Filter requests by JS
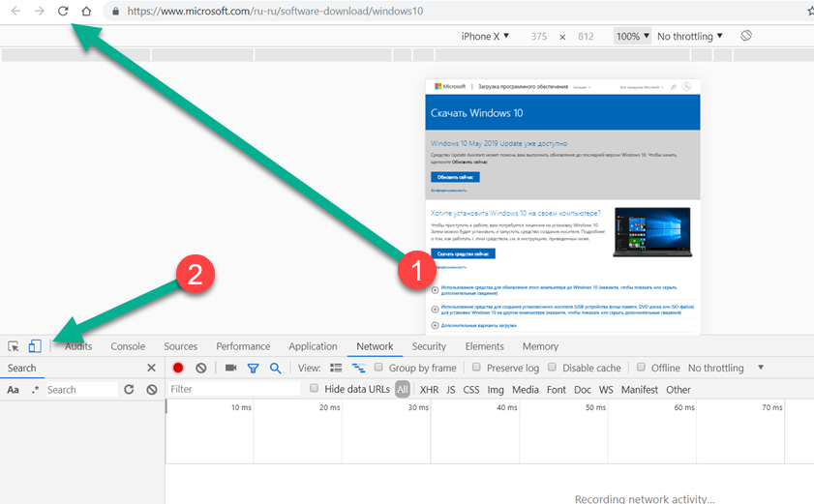 pos(451,389)
